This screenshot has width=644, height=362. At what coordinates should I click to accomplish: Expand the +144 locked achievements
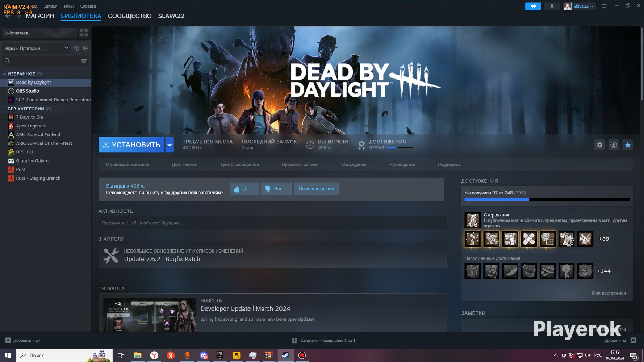[604, 271]
